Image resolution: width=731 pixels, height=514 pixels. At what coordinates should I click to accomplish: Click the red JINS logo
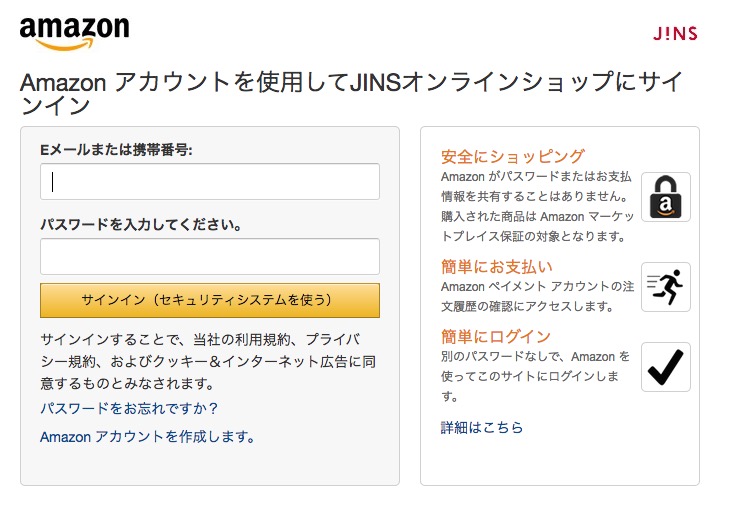675,34
